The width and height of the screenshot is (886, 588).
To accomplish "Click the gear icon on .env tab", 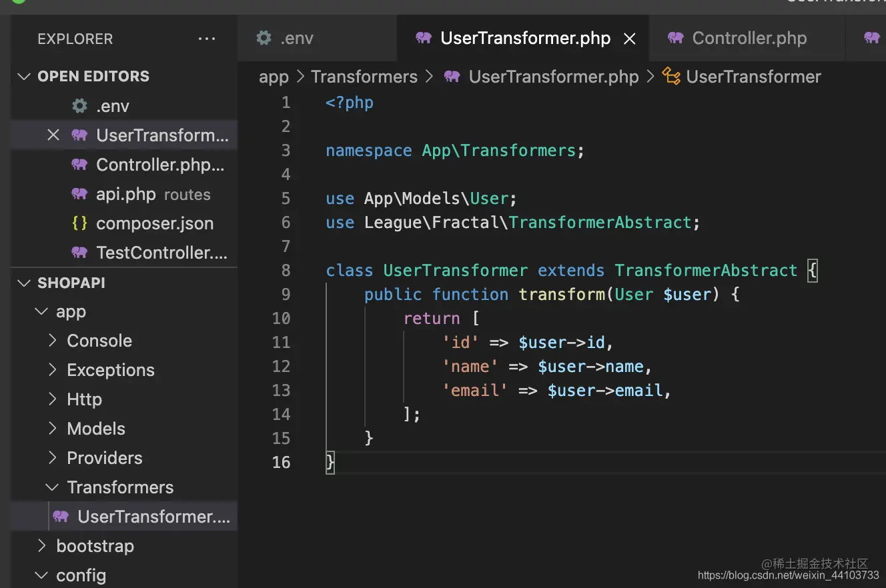I will pos(264,38).
